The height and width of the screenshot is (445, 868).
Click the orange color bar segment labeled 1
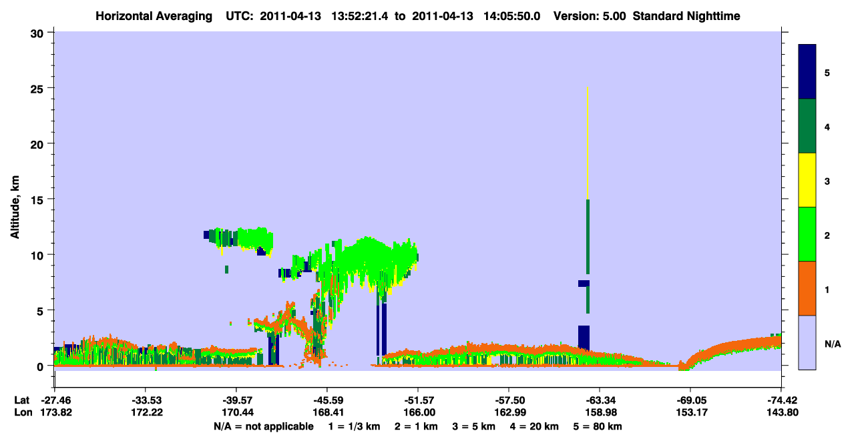click(x=807, y=288)
